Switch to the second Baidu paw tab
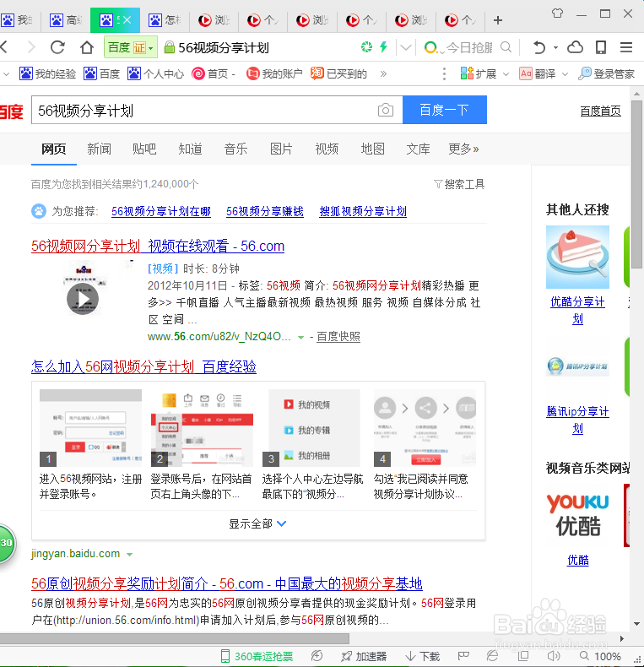This screenshot has height=667, width=644. tap(66, 20)
